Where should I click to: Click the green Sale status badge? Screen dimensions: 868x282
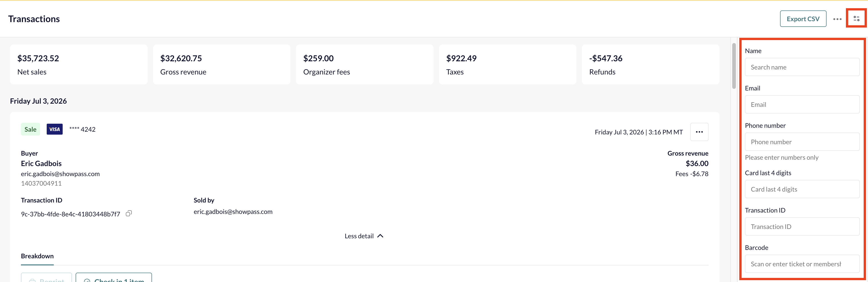30,129
